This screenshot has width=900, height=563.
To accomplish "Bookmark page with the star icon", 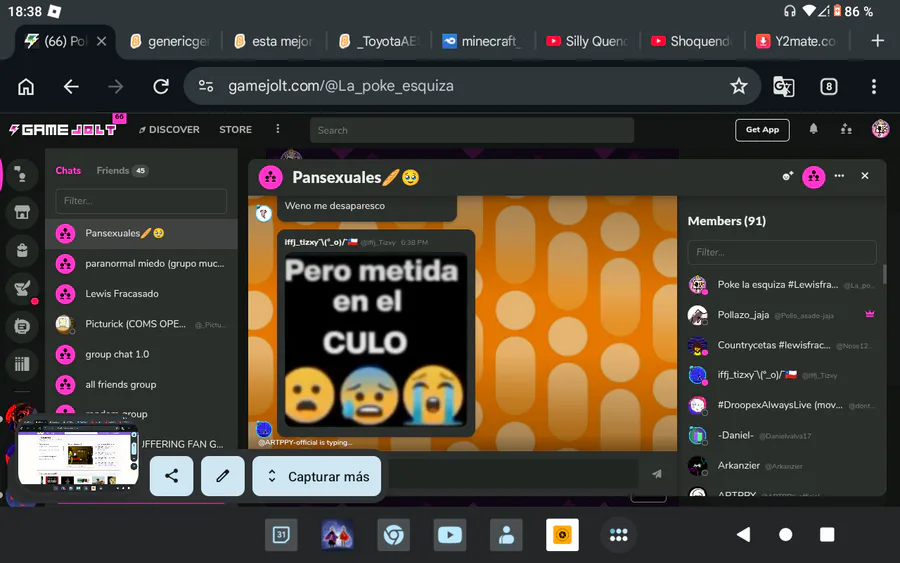I will (x=739, y=86).
